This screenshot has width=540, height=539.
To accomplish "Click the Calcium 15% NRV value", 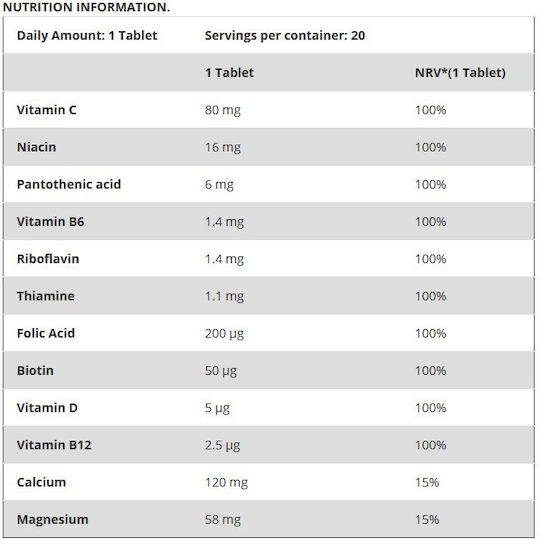I will click(427, 482).
